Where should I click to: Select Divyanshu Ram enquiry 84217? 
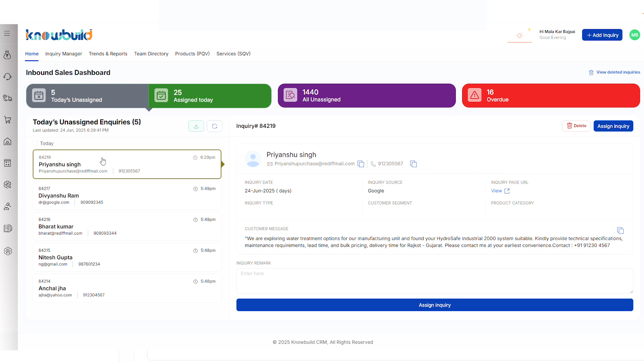[x=127, y=195]
